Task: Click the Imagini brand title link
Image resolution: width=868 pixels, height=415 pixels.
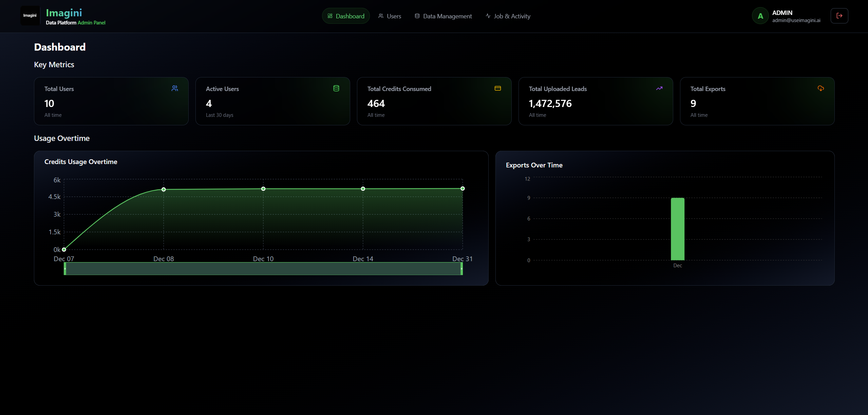Action: (64, 13)
